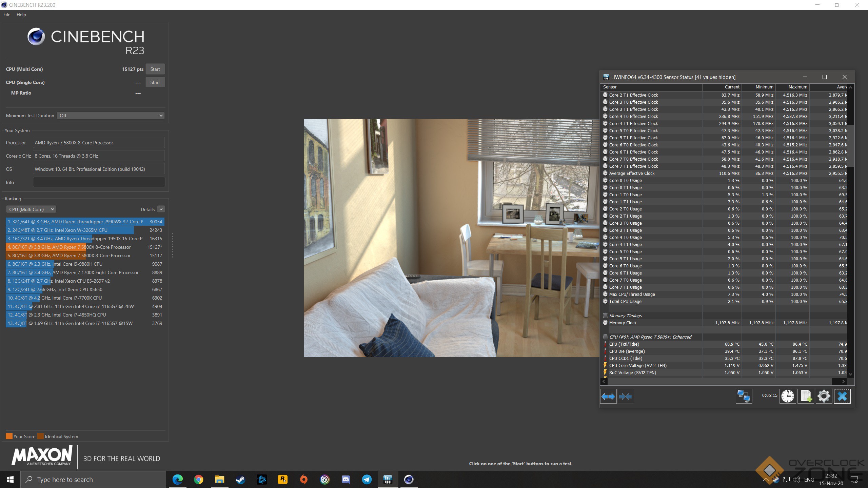Click the expand columns blue arrows icon

(x=608, y=396)
